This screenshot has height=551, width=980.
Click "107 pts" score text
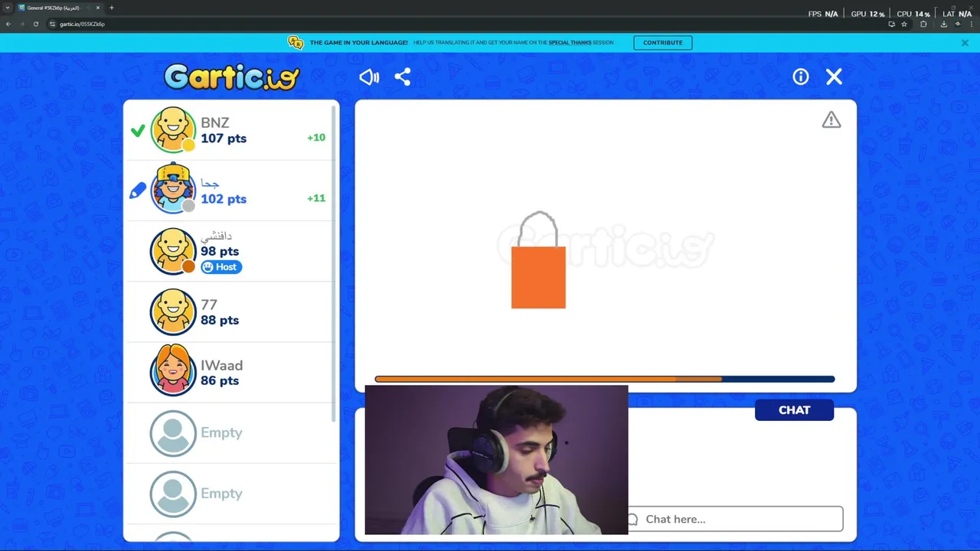(224, 139)
